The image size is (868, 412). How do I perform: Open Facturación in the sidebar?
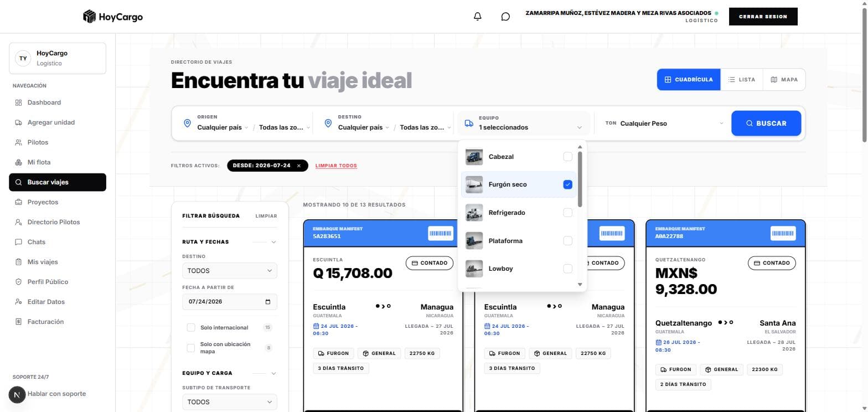(x=58, y=322)
